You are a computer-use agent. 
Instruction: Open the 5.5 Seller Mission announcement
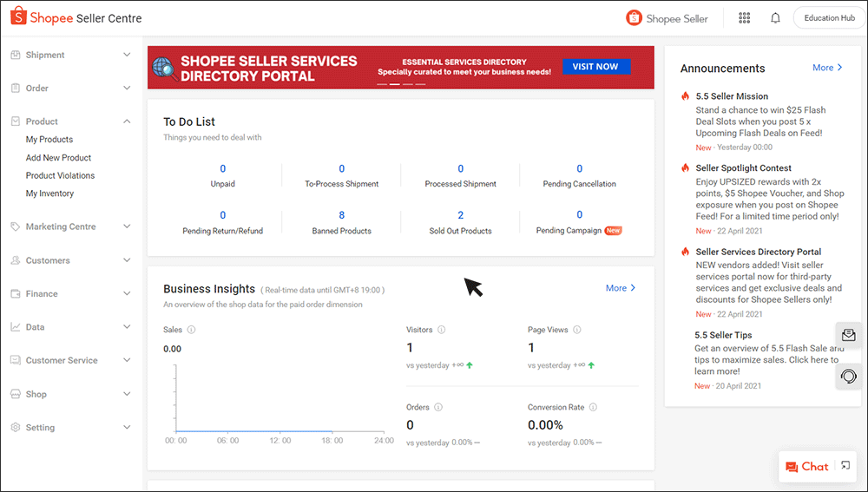(732, 96)
